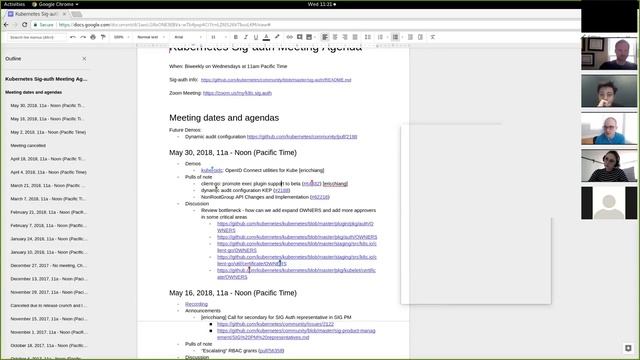Open the font size dropdown
The height and width of the screenshot is (360, 640).
pos(218,37)
